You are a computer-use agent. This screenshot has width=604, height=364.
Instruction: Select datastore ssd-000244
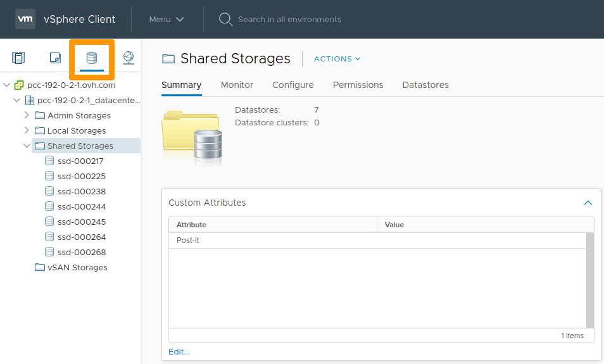(82, 207)
